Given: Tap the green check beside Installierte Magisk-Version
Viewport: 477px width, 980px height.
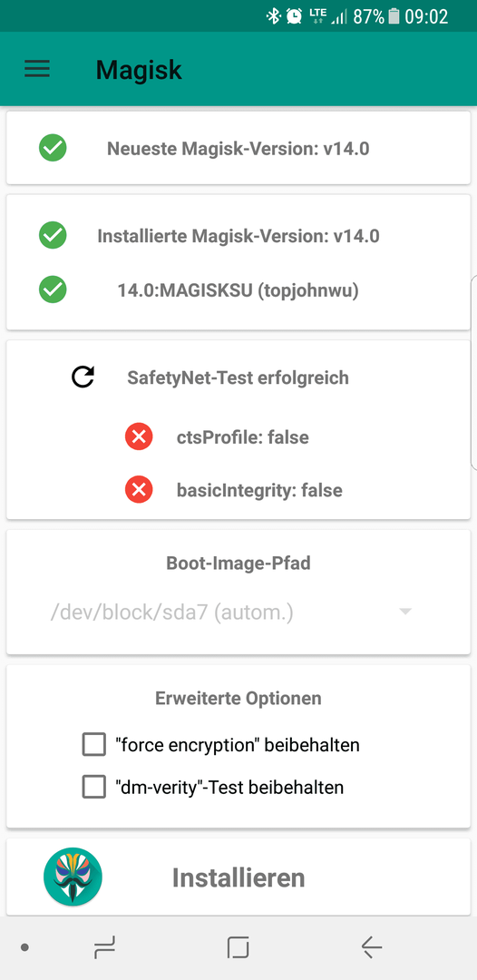Looking at the screenshot, I should [54, 236].
